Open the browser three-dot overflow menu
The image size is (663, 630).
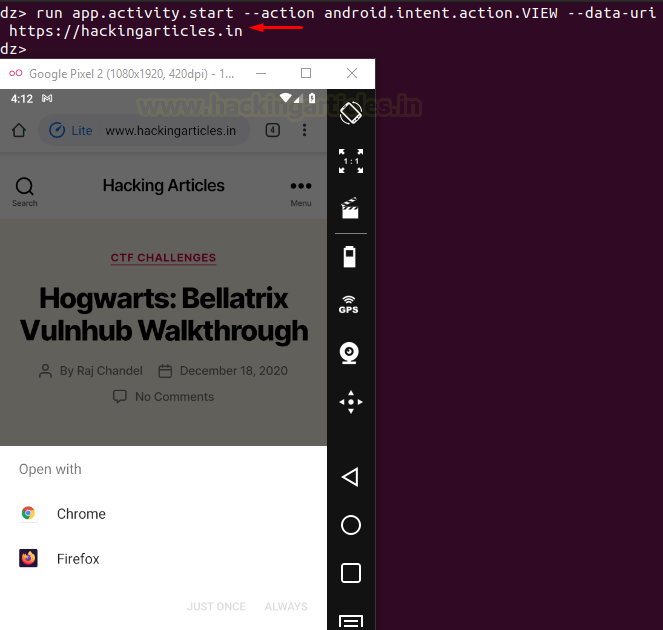click(x=304, y=130)
